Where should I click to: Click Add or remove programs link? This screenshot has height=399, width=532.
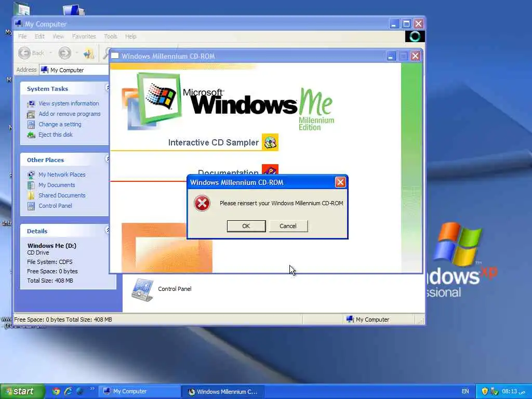pyautogui.click(x=70, y=114)
